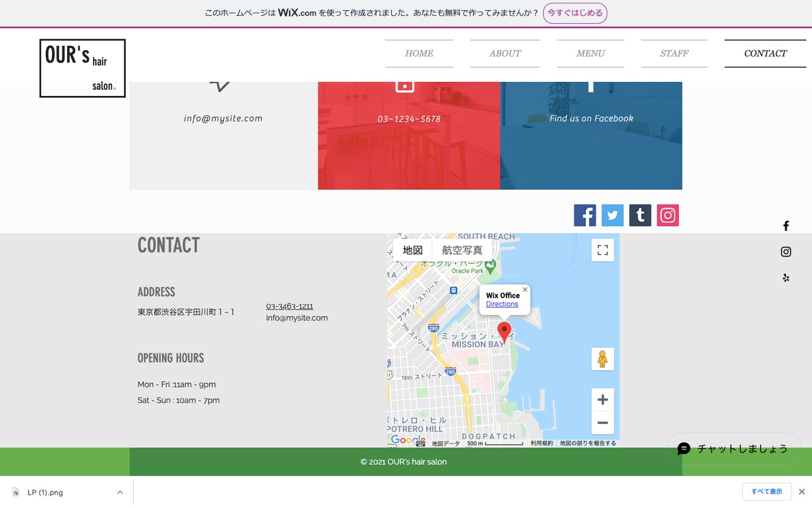Select the Street View pegman

[602, 359]
